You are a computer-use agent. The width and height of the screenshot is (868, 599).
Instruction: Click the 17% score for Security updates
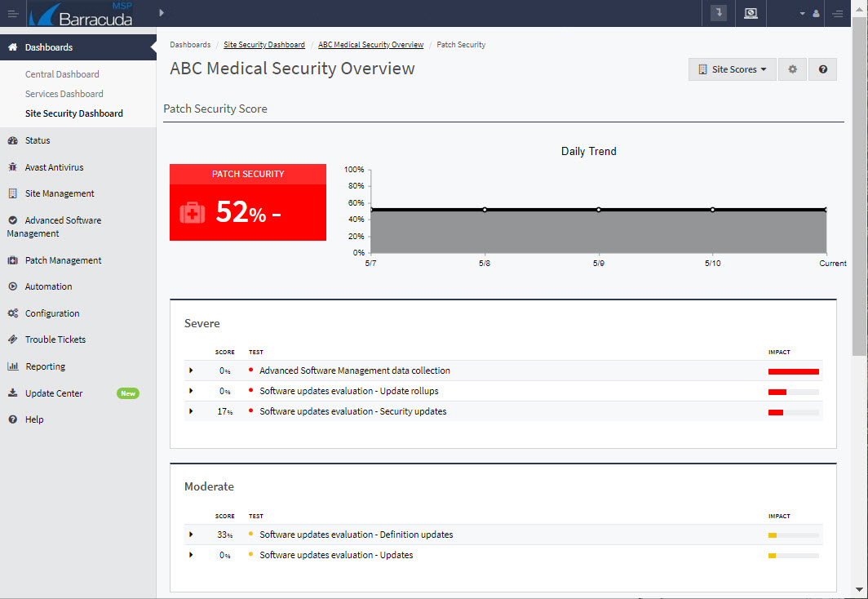pos(225,411)
